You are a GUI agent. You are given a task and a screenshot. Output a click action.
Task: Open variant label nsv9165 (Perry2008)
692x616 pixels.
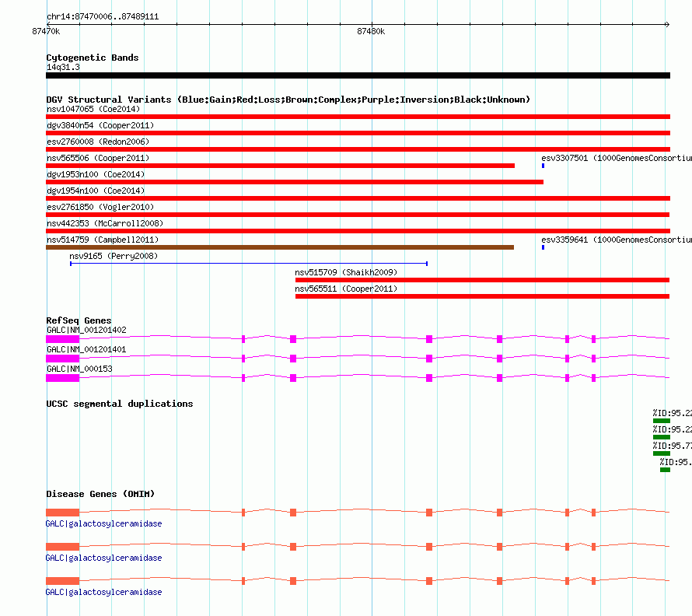tap(114, 256)
